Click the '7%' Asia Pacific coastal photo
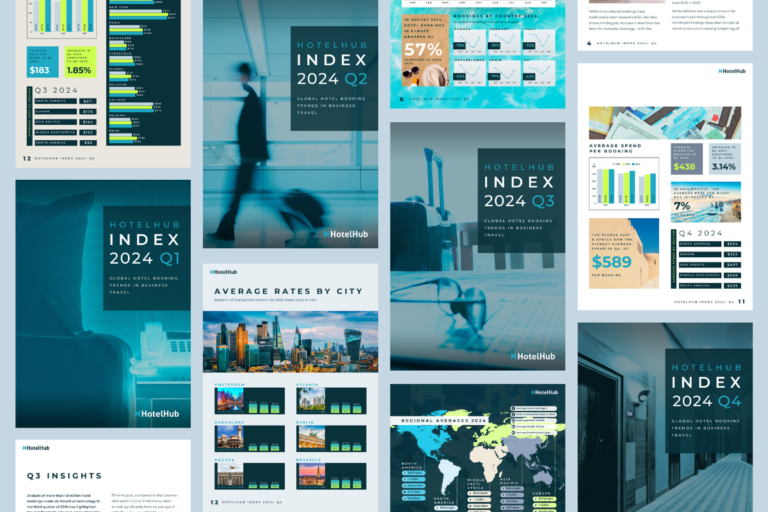 (x=706, y=202)
